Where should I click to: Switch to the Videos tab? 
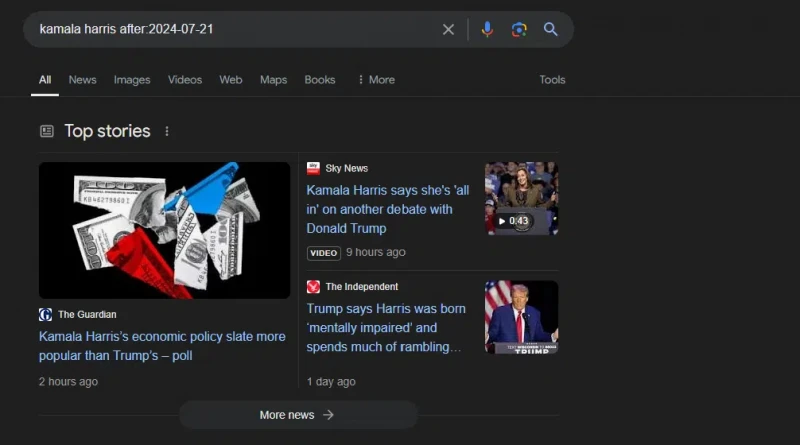(x=185, y=80)
